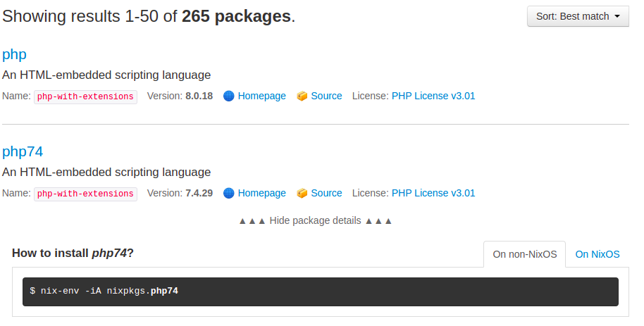Open the Homepage link for php package
This screenshot has height=326, width=644.
(x=261, y=96)
